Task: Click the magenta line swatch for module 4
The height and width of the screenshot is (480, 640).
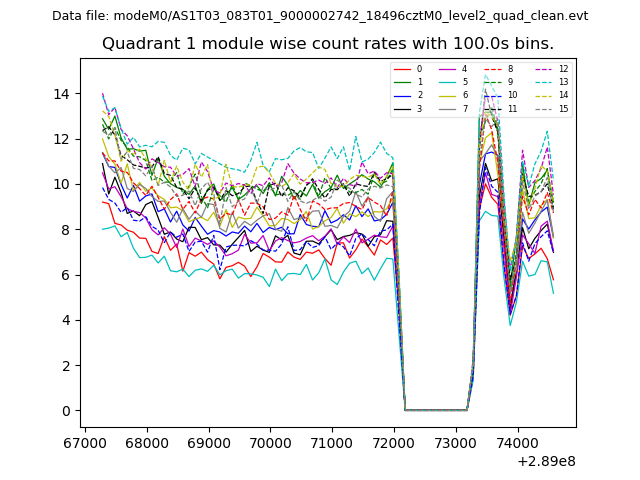Action: (447, 69)
